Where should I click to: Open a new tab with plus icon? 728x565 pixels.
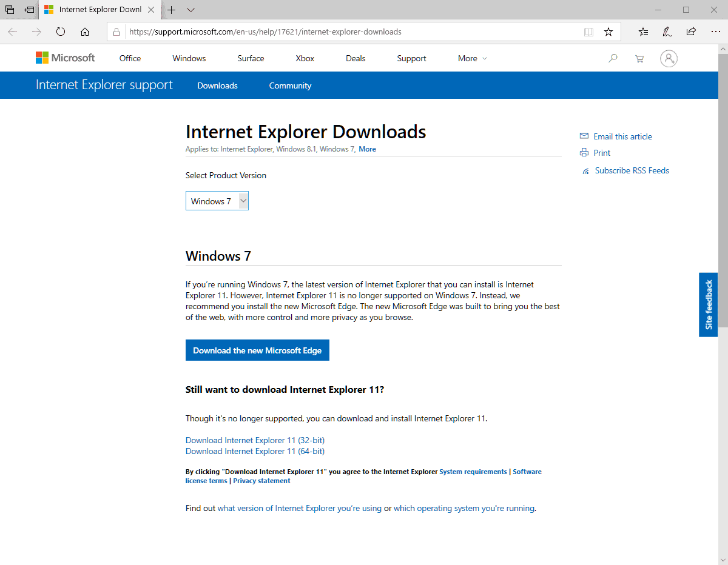[x=172, y=10]
